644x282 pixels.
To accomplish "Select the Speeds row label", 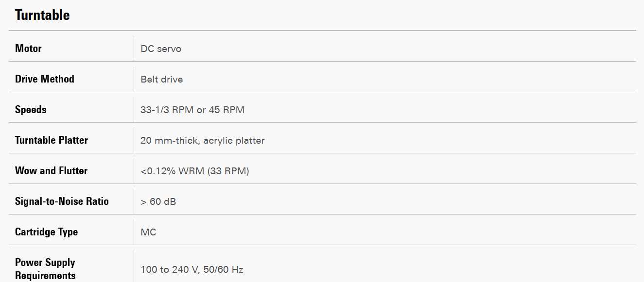I will coord(31,110).
